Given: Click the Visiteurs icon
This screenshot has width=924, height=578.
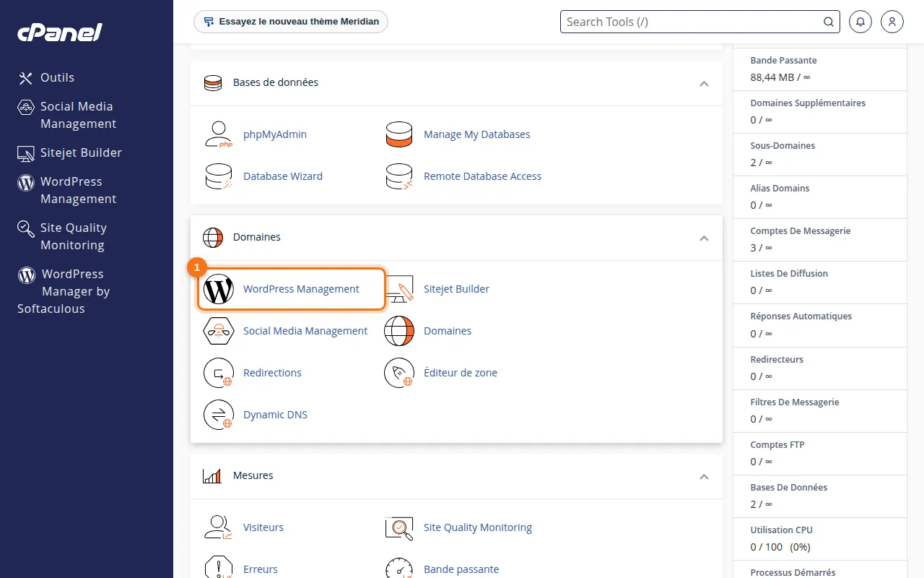Looking at the screenshot, I should [218, 527].
